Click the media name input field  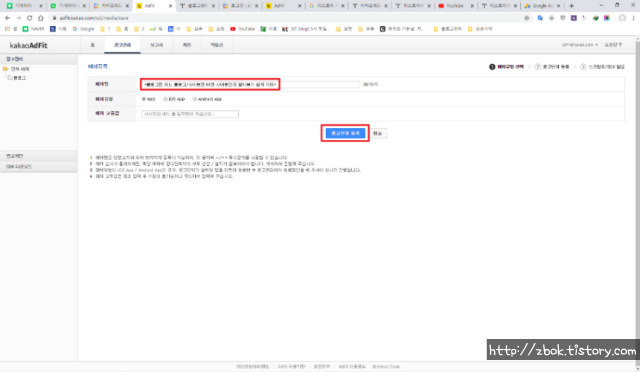[x=250, y=85]
